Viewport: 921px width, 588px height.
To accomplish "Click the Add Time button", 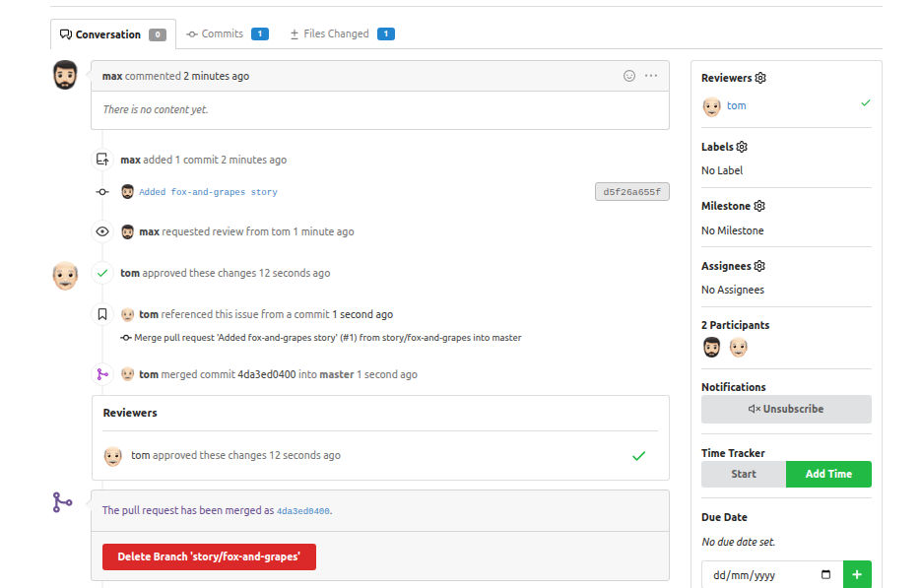I will tap(828, 474).
